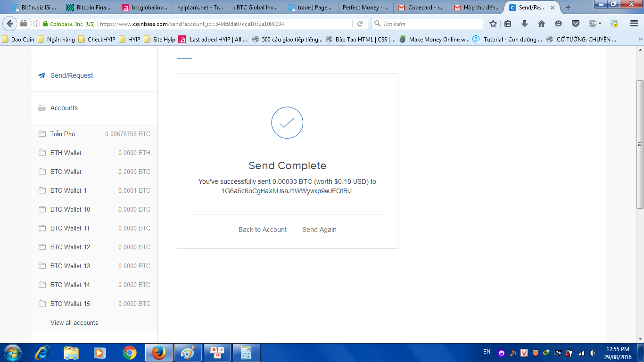Launch Internet Explorer from the taskbar
The width and height of the screenshot is (644, 362).
[42, 353]
